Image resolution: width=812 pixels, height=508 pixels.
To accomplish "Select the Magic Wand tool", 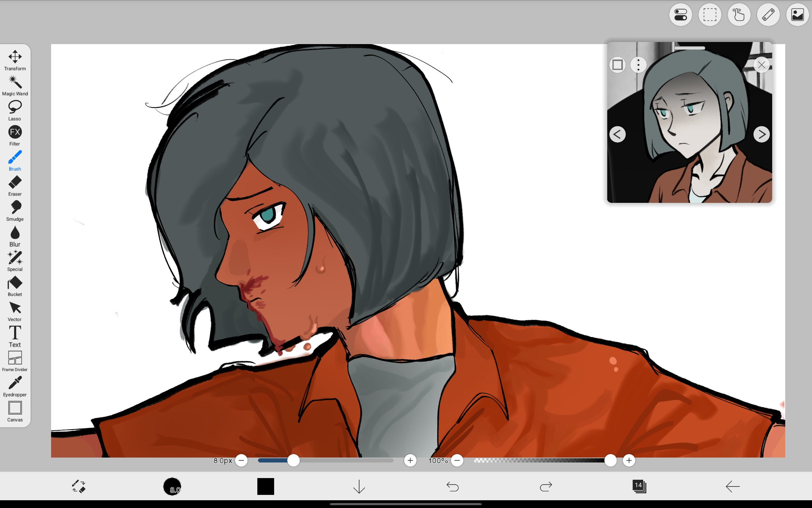I will pyautogui.click(x=15, y=86).
